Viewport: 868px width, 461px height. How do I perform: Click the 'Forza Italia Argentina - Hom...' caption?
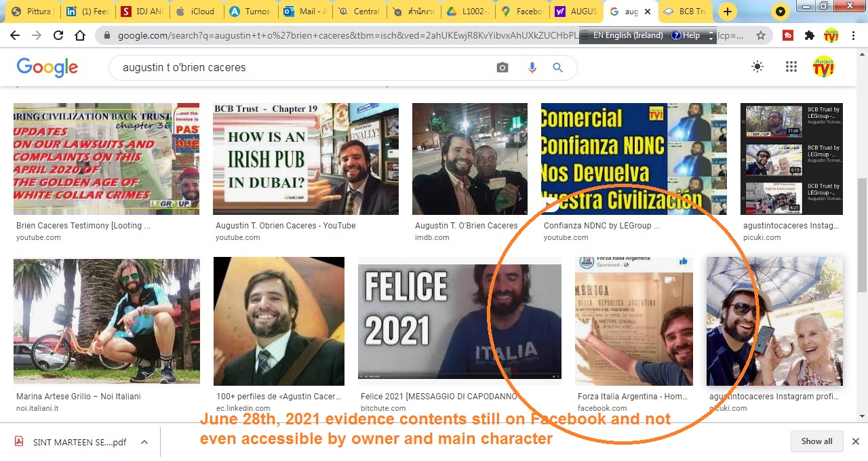click(633, 397)
